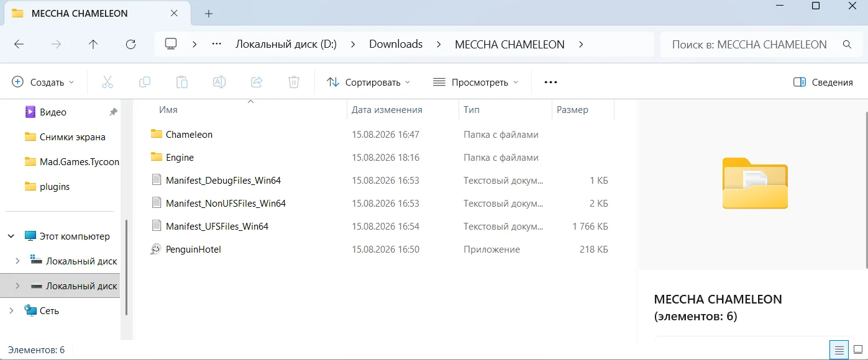Open the Создать dropdown menu
The width and height of the screenshot is (868, 360).
point(43,82)
